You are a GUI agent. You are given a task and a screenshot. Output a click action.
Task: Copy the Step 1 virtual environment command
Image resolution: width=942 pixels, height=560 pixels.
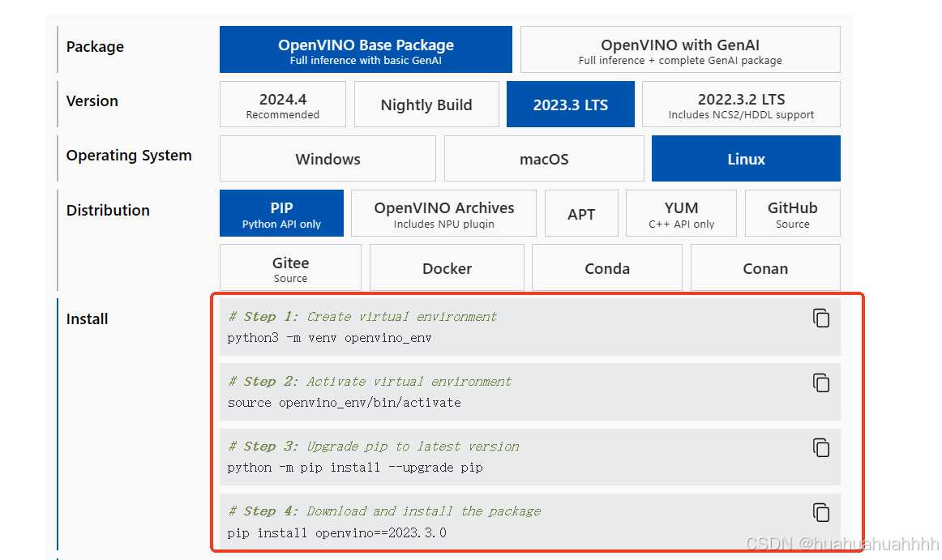[820, 318]
